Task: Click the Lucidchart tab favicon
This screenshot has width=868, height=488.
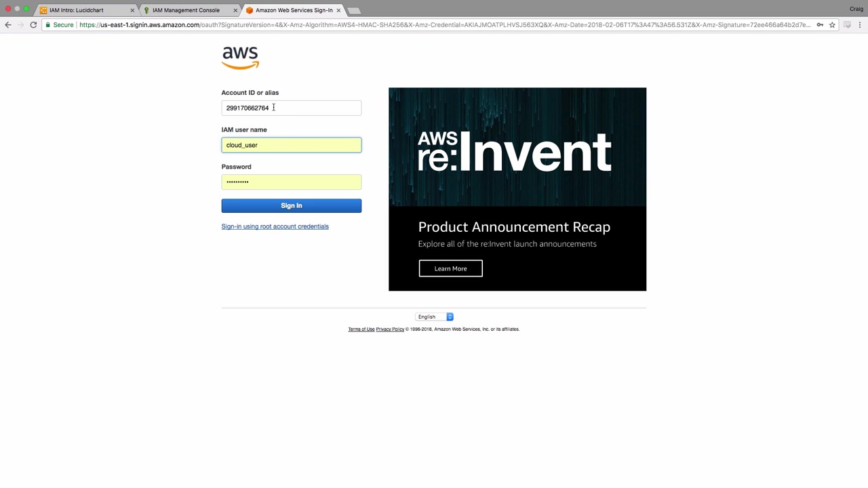Action: click(x=43, y=10)
